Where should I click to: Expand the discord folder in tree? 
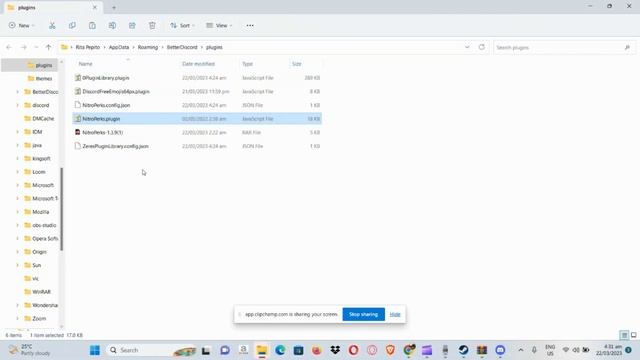click(x=18, y=105)
